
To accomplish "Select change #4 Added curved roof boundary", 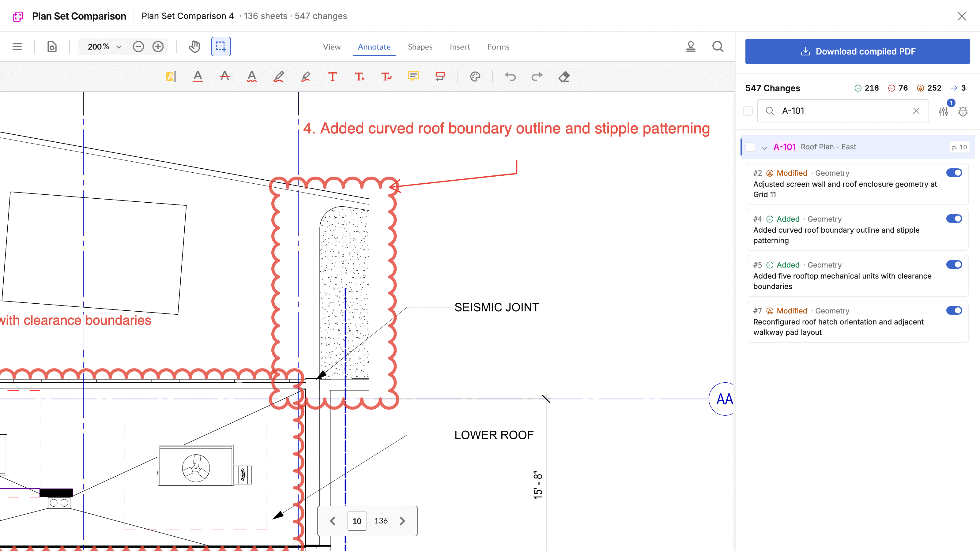I will click(x=858, y=230).
